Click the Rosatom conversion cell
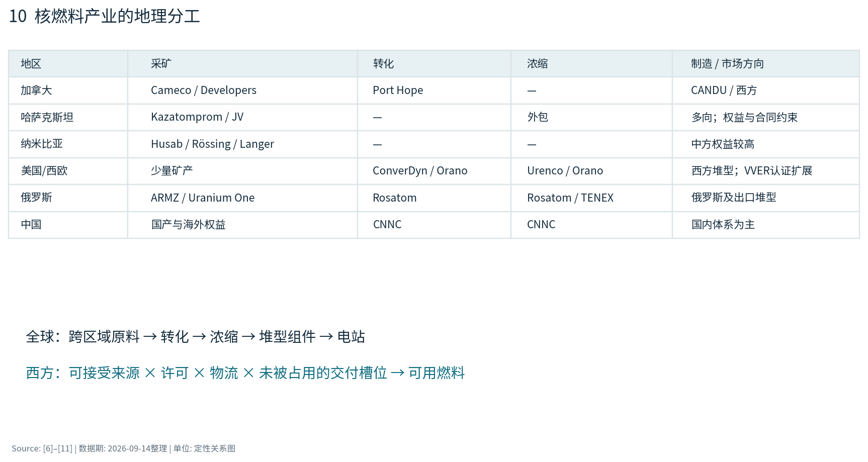Image resolution: width=868 pixels, height=462 pixels. click(434, 198)
